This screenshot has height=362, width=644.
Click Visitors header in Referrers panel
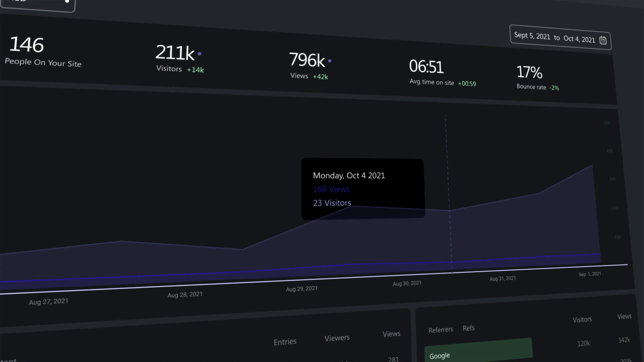582,320
